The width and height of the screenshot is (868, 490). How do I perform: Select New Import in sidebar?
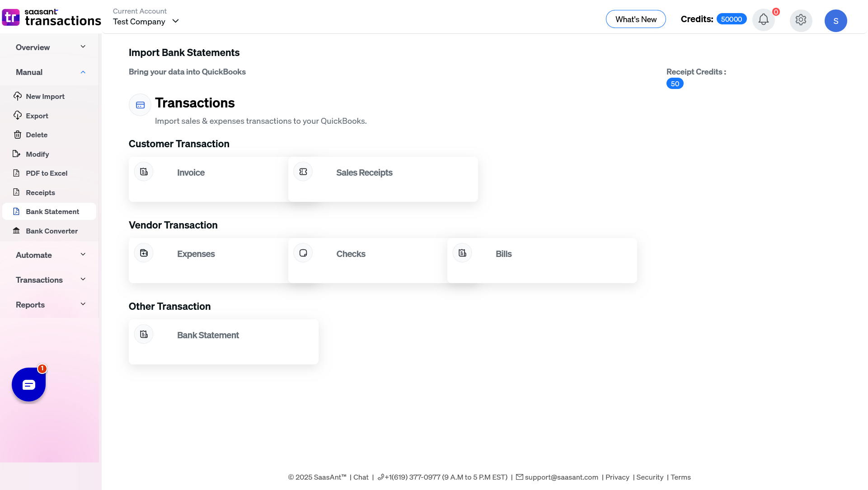pos(45,97)
